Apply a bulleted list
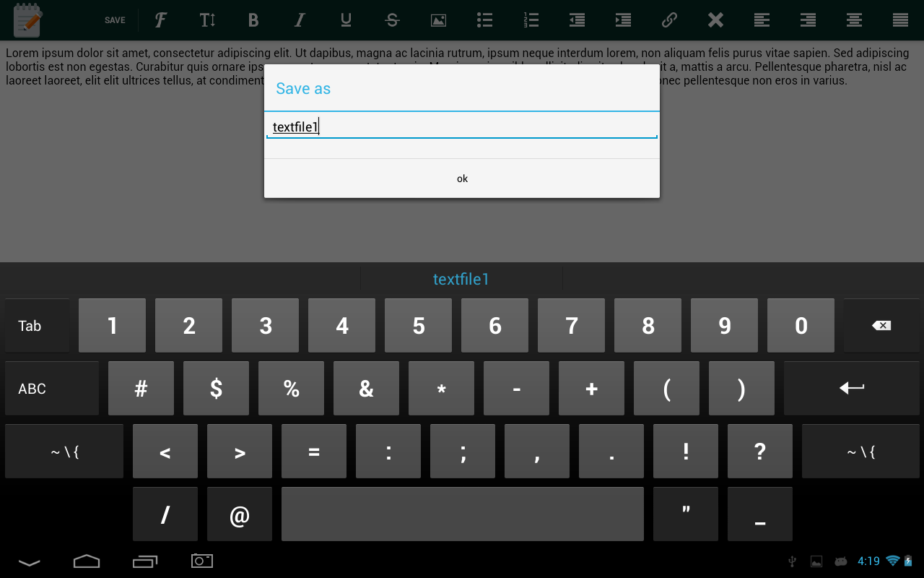The width and height of the screenshot is (924, 578). tap(484, 20)
